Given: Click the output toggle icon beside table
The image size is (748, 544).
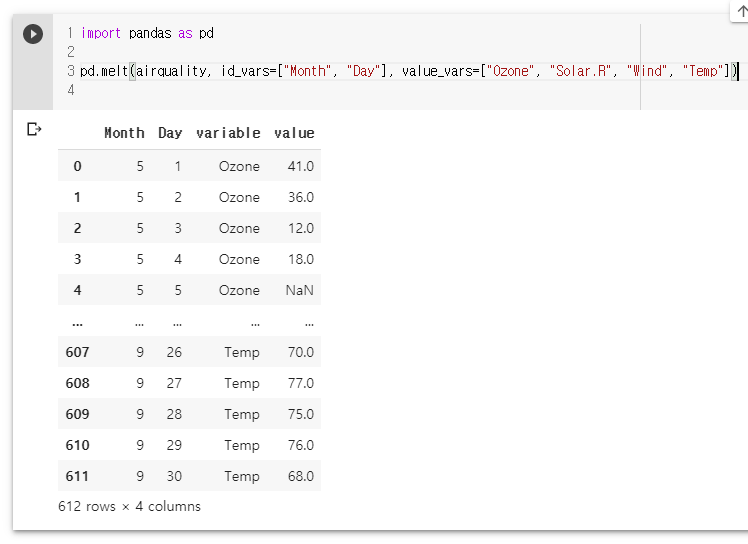Looking at the screenshot, I should pos(34,129).
